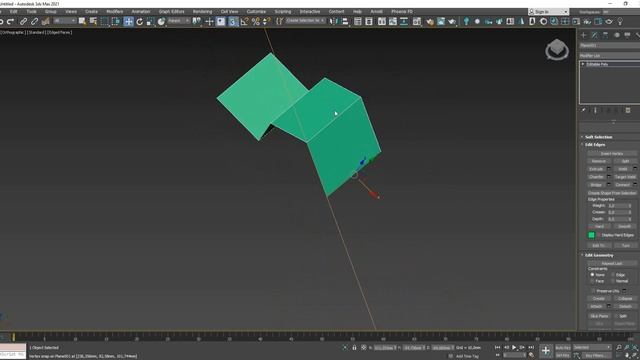Click the Use Pivot Point Center icon

click(197, 21)
